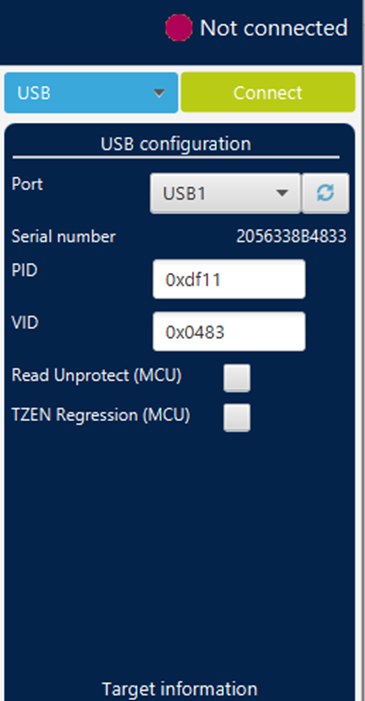Click the Read Unprotect (MCU) label
The width and height of the screenshot is (365, 701).
click(97, 375)
